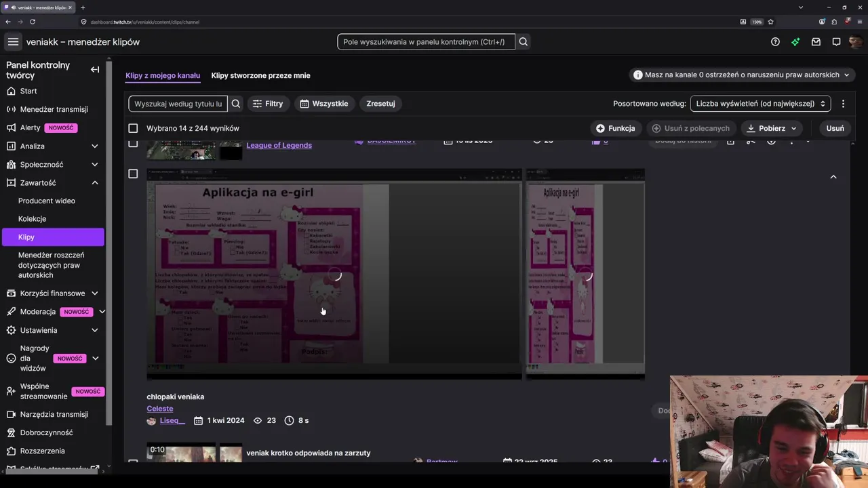Open Menedżer roszczeń dotyczących praw autorskich
868x488 pixels.
tap(53, 265)
